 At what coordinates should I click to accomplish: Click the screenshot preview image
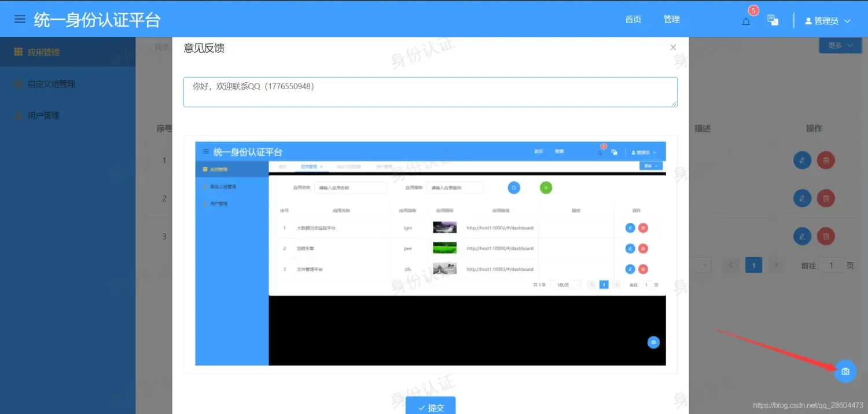pos(430,254)
